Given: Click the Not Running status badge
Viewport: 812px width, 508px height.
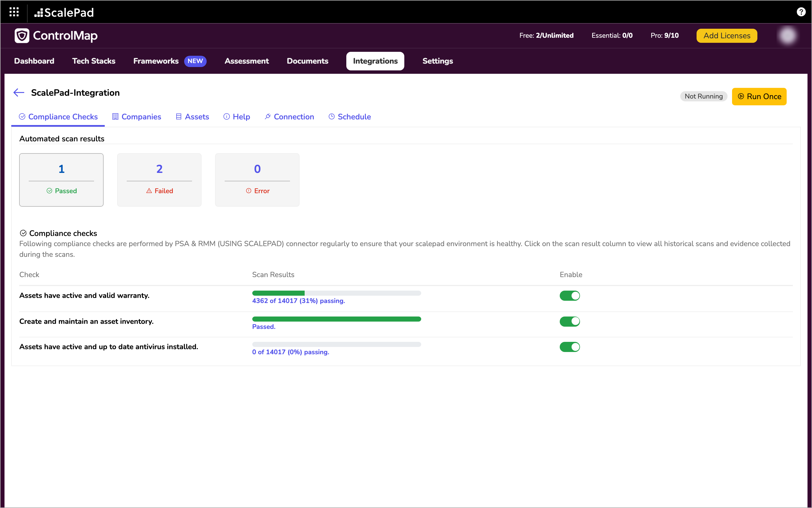Looking at the screenshot, I should click(x=704, y=96).
